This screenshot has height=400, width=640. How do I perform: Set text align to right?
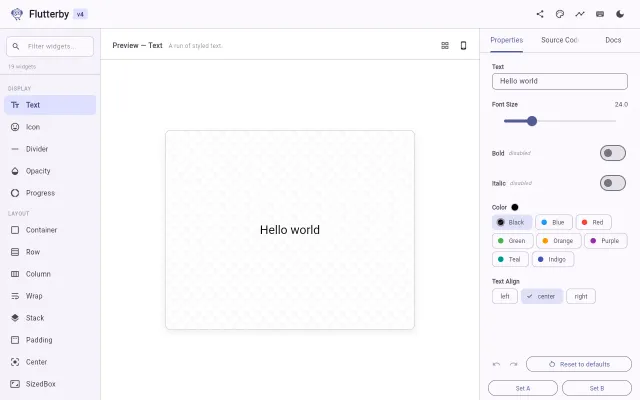click(581, 296)
